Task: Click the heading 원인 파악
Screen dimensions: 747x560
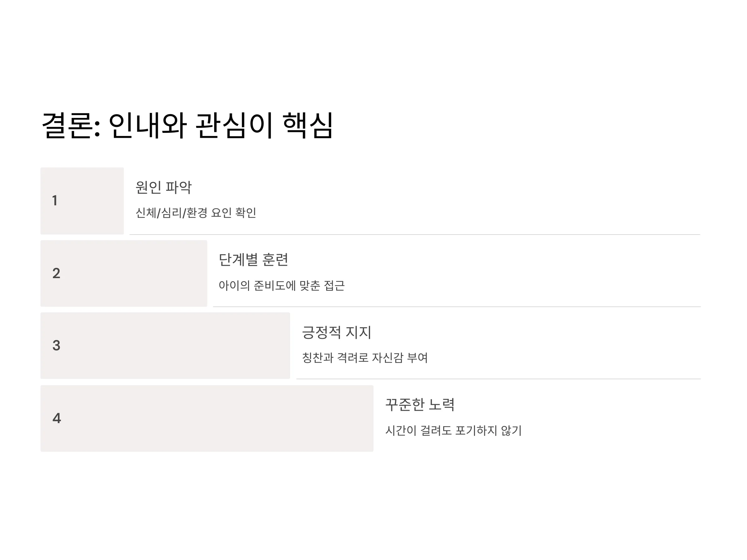Action: pyautogui.click(x=163, y=187)
